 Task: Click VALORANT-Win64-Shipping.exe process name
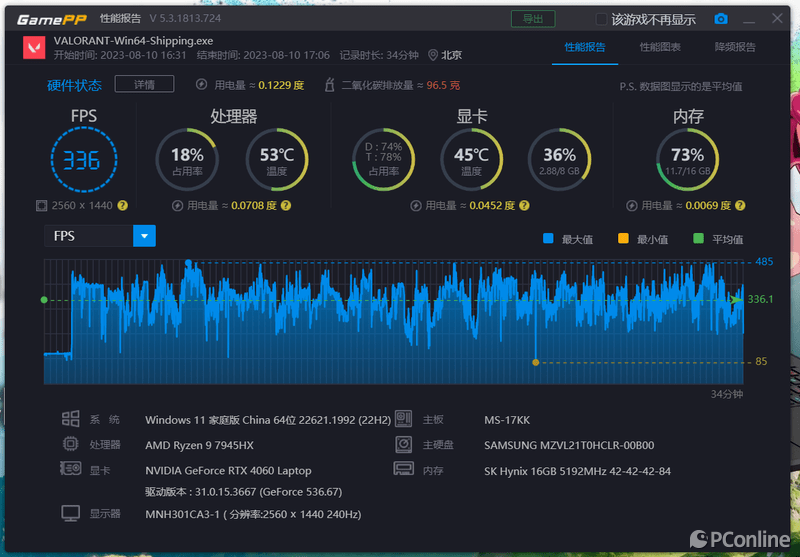point(133,41)
